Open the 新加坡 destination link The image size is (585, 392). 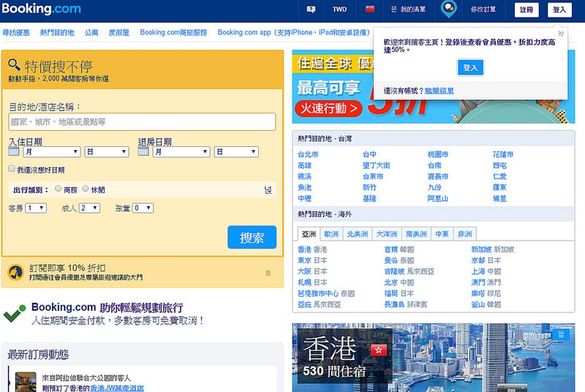pos(492,249)
